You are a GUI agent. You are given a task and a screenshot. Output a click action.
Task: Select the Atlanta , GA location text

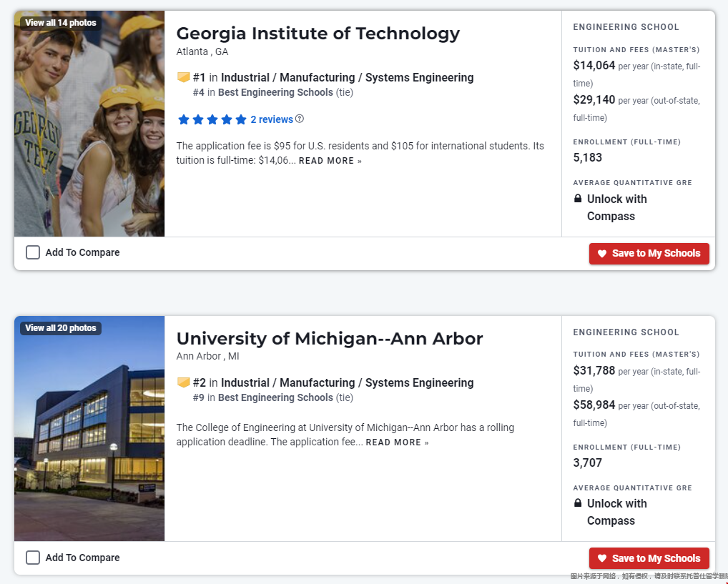click(202, 52)
